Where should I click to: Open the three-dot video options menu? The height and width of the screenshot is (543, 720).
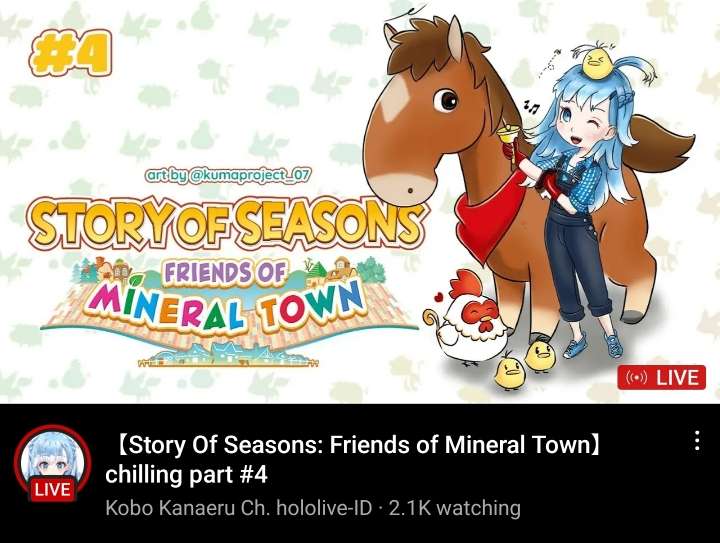(x=697, y=441)
